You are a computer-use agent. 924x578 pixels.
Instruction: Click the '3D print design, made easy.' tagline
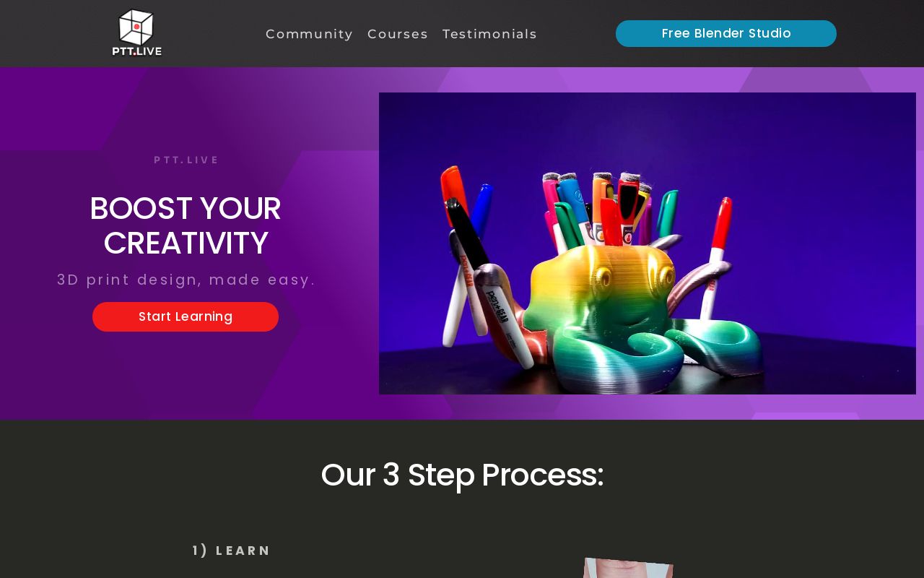186,280
